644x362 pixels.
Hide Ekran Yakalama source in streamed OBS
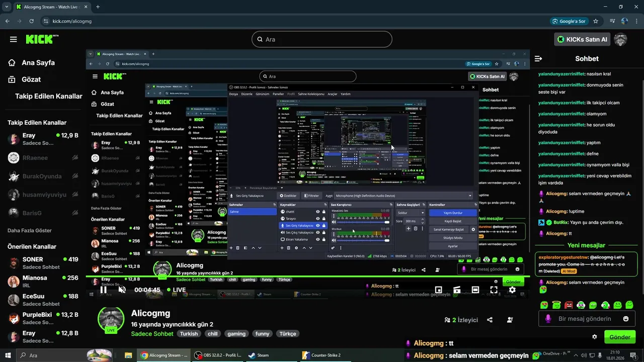[x=317, y=239]
